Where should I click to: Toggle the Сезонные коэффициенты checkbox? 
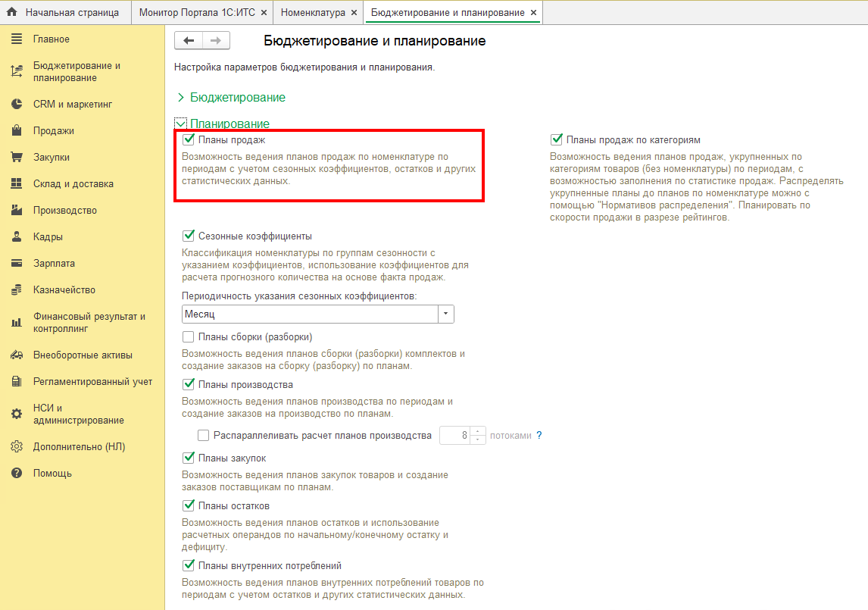pos(188,236)
